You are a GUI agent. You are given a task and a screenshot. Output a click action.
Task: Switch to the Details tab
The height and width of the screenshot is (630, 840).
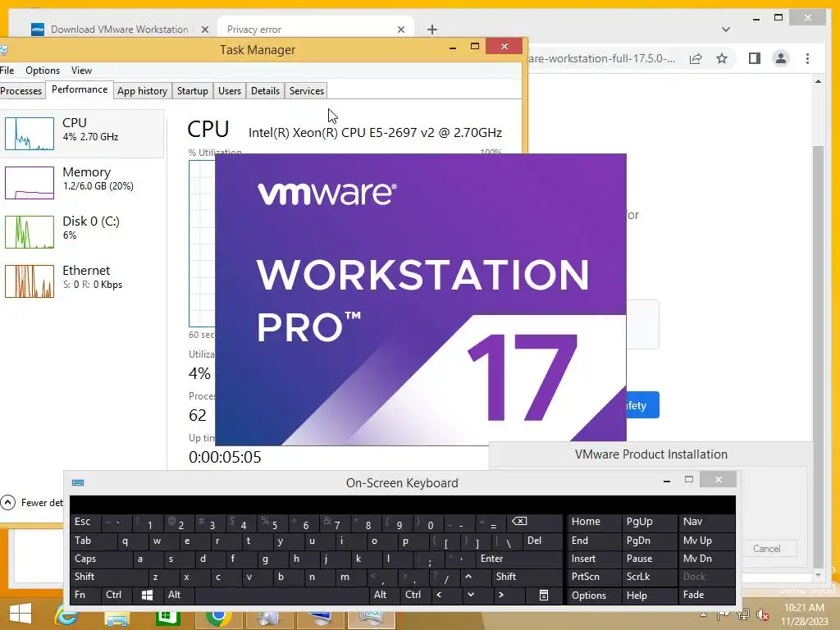(265, 91)
